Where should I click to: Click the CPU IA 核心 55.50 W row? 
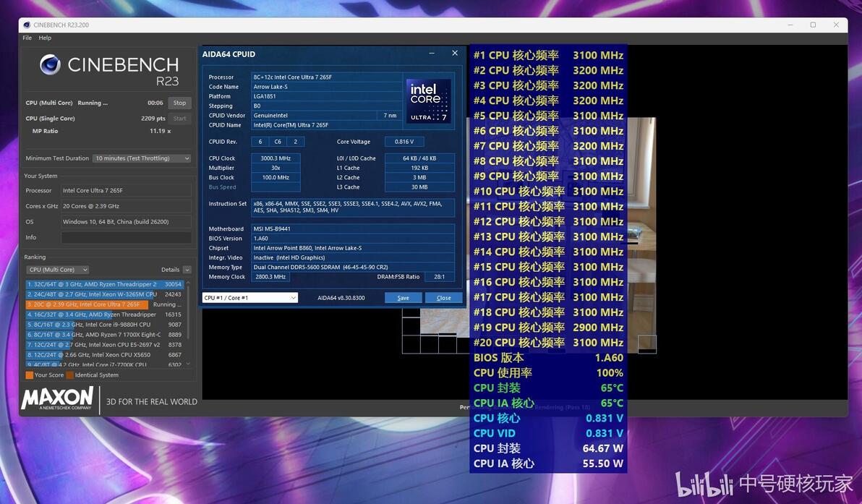(548, 464)
